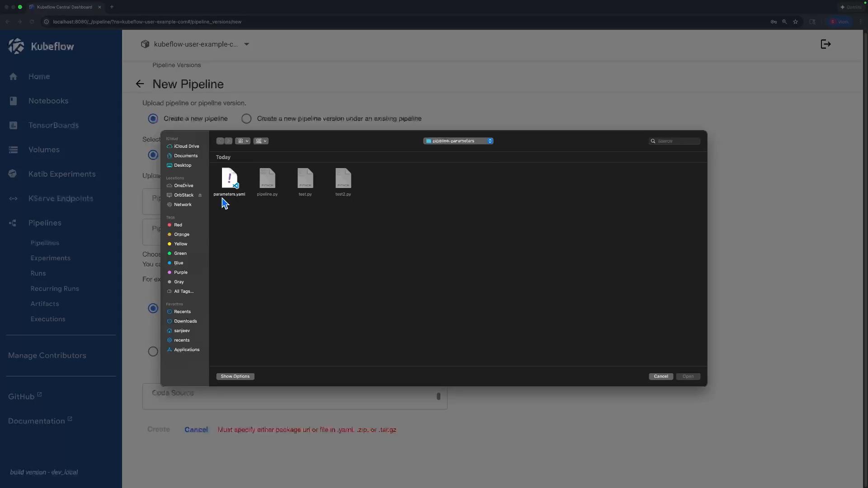Go back in the file dialog
The height and width of the screenshot is (488, 868).
tap(220, 141)
